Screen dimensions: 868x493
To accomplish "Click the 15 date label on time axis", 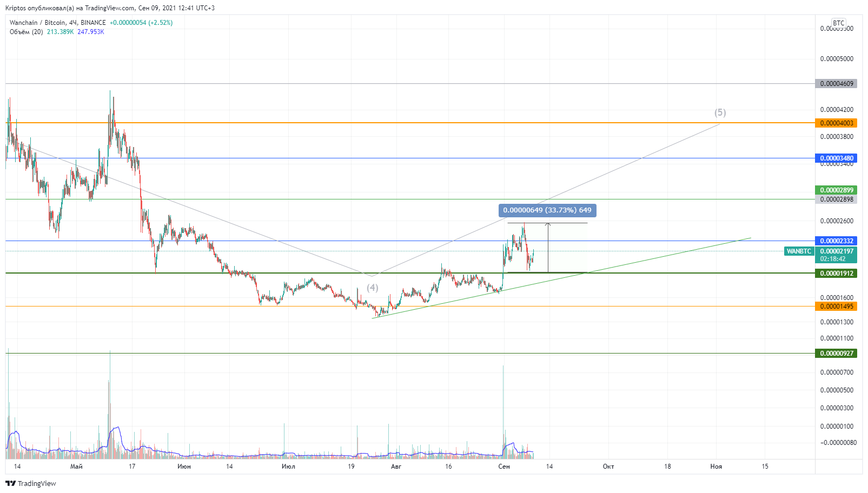I will (765, 467).
